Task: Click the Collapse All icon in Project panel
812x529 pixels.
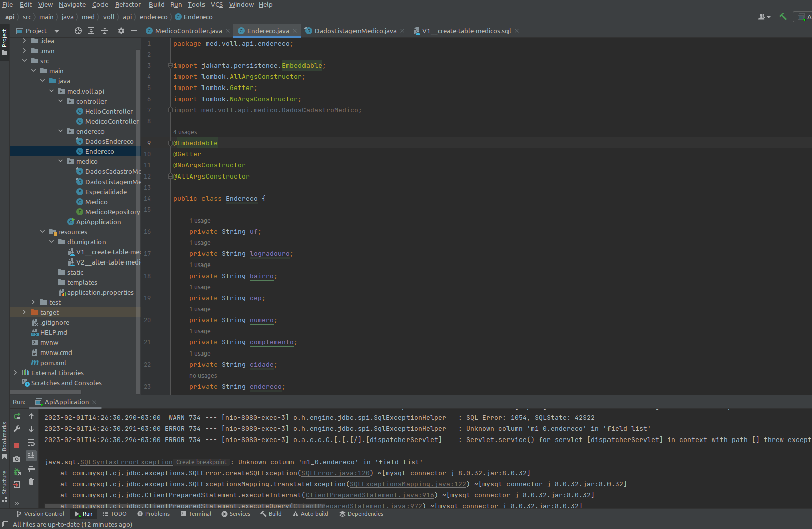Action: pyautogui.click(x=105, y=31)
